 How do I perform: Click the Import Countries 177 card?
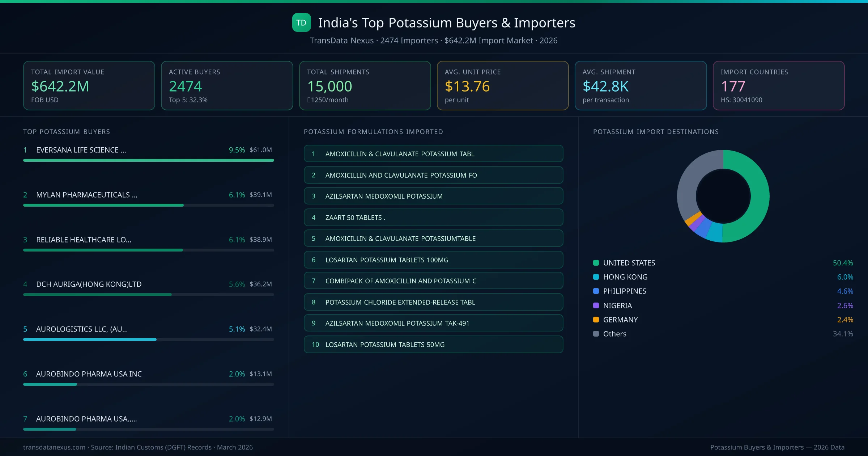(779, 85)
